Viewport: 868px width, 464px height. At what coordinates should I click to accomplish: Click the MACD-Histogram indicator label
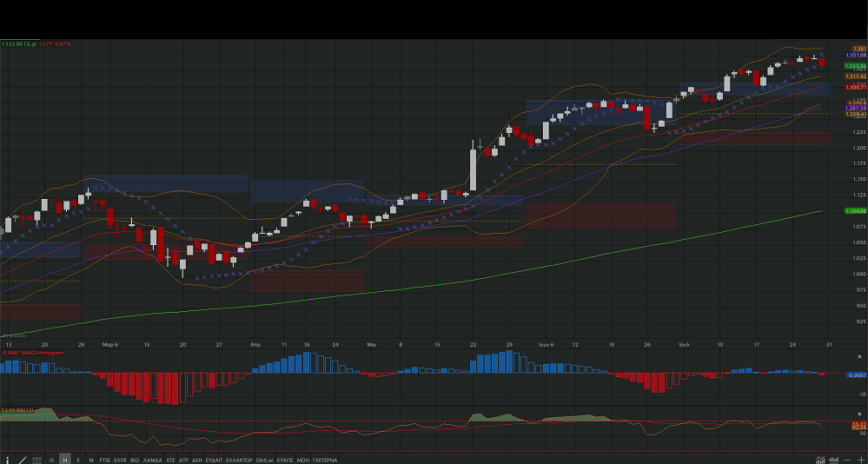32,352
